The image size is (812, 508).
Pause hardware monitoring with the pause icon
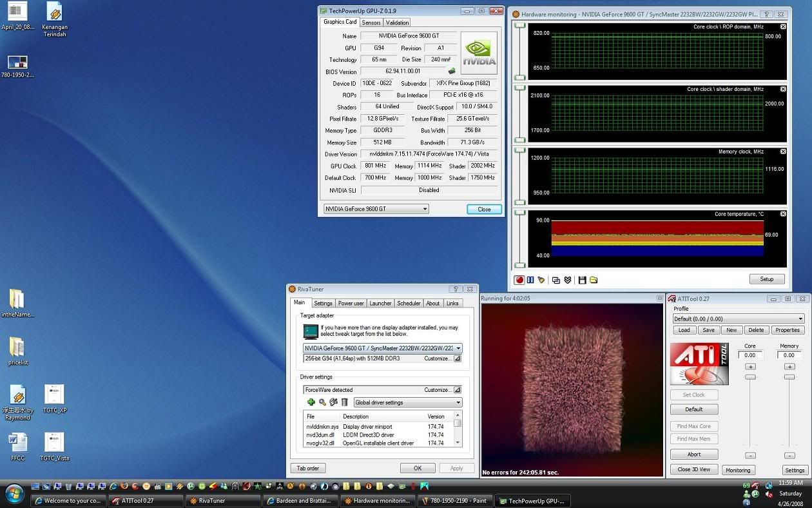coord(530,280)
